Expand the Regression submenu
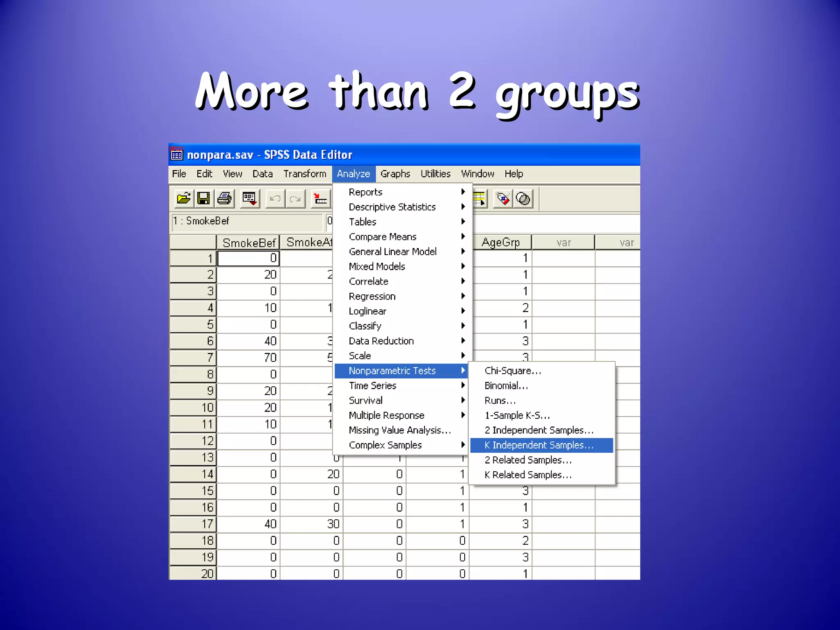Screen dimensions: 840x630 [402, 296]
